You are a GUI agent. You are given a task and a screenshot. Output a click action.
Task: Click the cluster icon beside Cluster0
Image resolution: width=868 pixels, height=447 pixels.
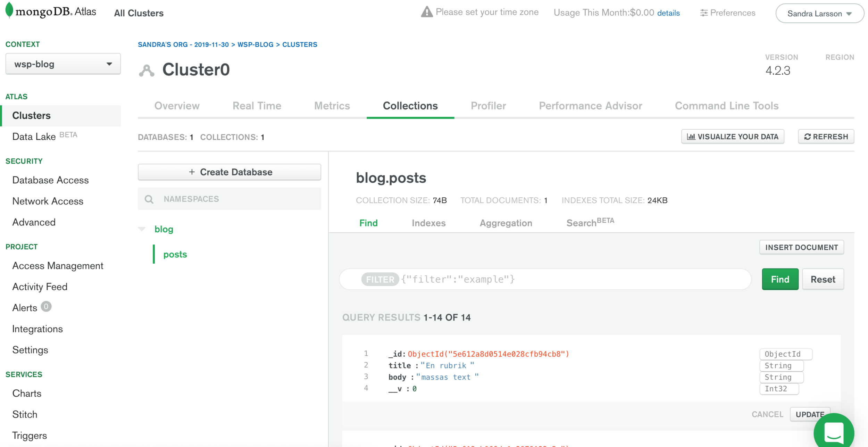click(x=147, y=71)
